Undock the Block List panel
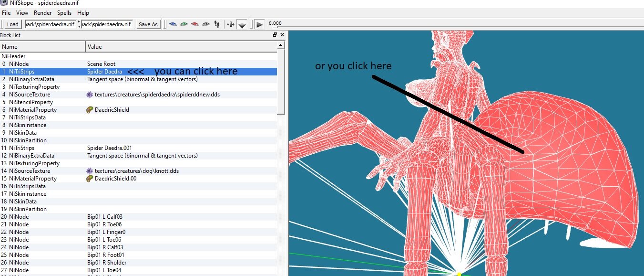 coord(275,35)
